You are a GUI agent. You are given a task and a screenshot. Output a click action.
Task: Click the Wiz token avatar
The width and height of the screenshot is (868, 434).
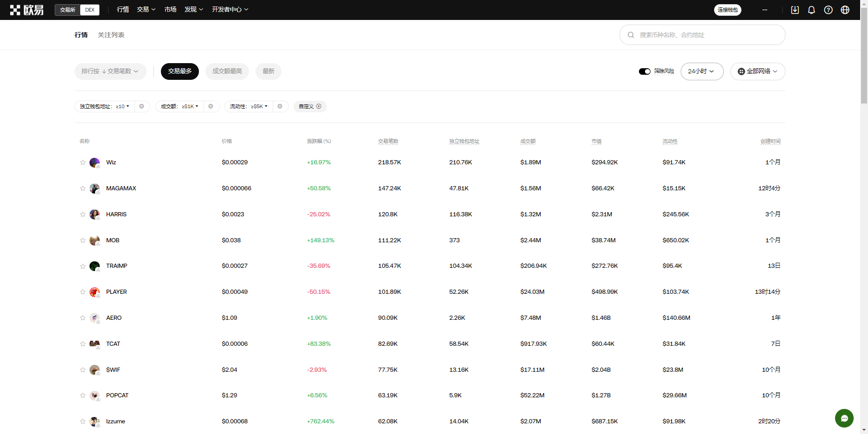[95, 162]
